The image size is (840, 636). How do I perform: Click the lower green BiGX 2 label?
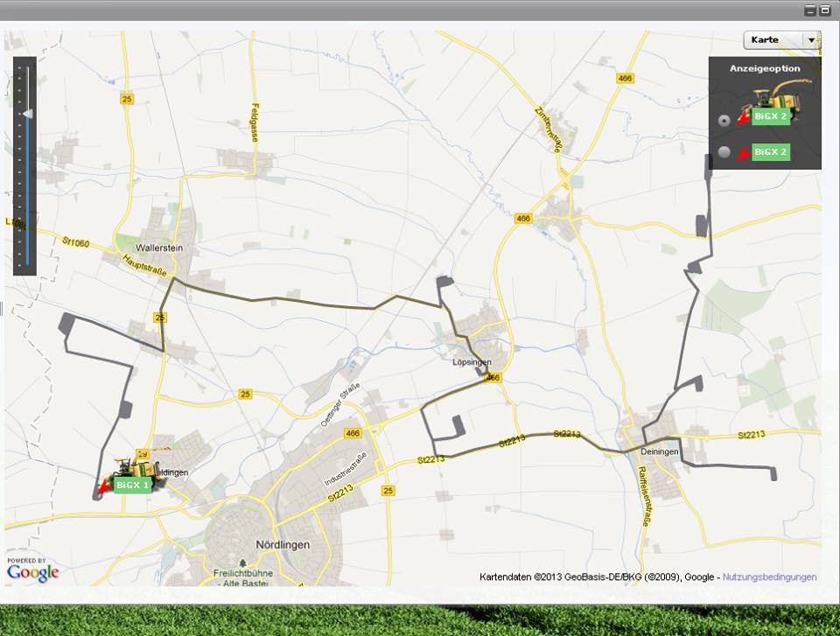pyautogui.click(x=771, y=152)
